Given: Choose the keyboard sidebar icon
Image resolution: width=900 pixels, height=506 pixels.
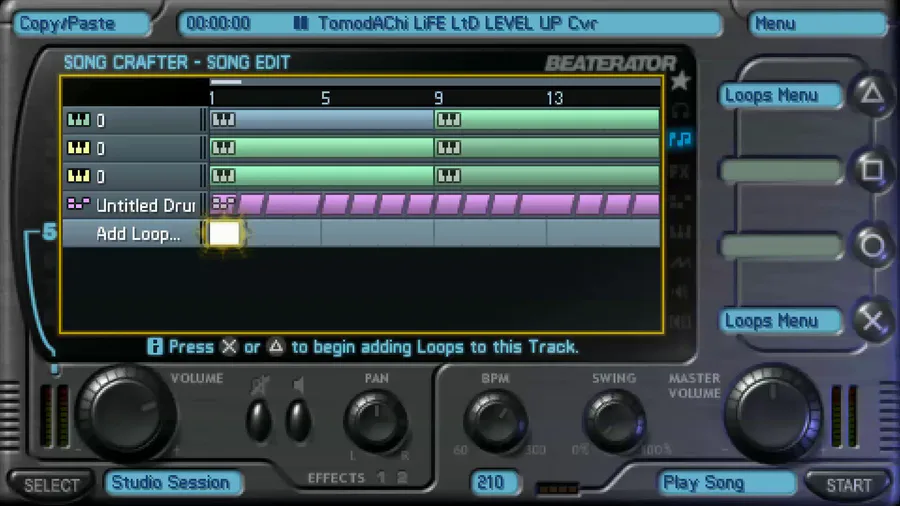Looking at the screenshot, I should point(680,232).
